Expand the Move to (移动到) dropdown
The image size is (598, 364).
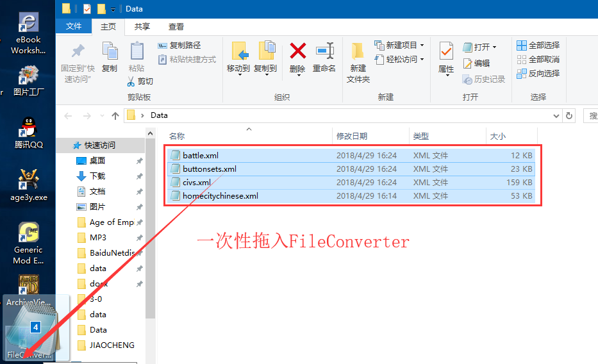pyautogui.click(x=238, y=74)
